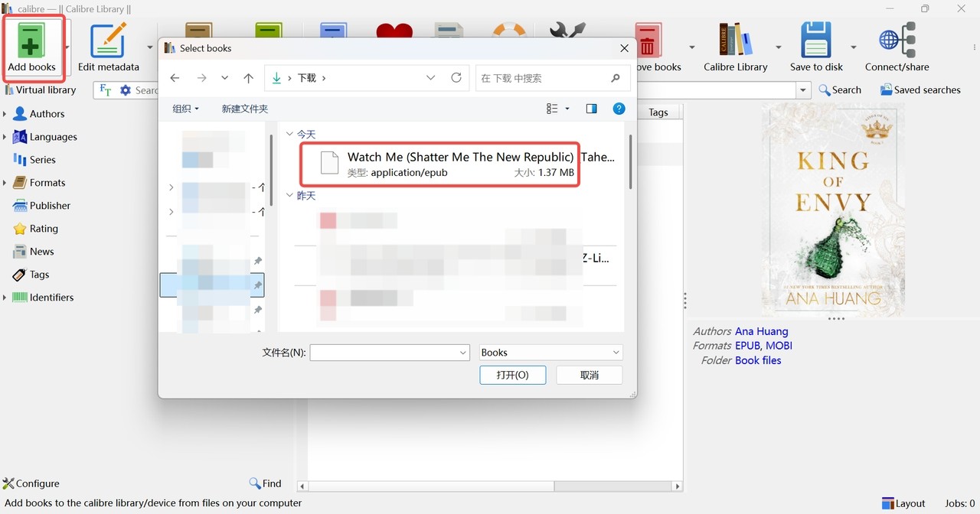Screen dimensions: 980x514
Task: Open the Jobs: 0 indicator
Action: [960, 503]
